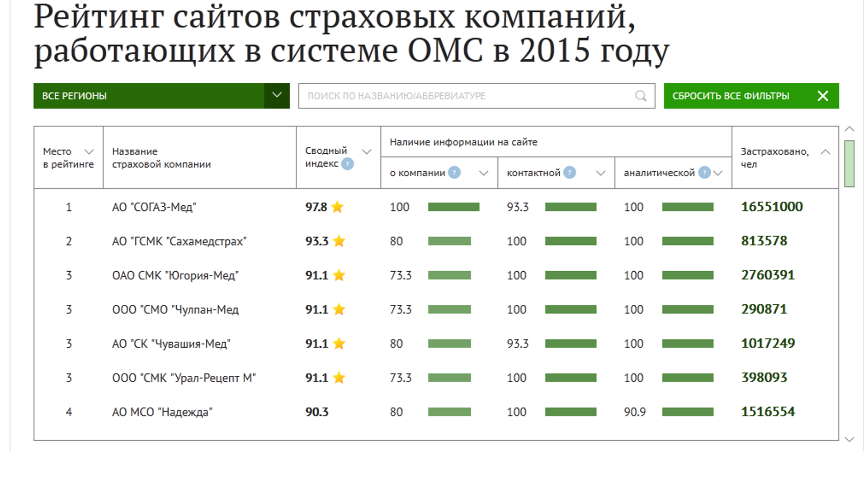Click the СБРОСИТЬ ВСЕ ФИЛЬТРЫ button
The image size is (868, 491).
point(751,96)
